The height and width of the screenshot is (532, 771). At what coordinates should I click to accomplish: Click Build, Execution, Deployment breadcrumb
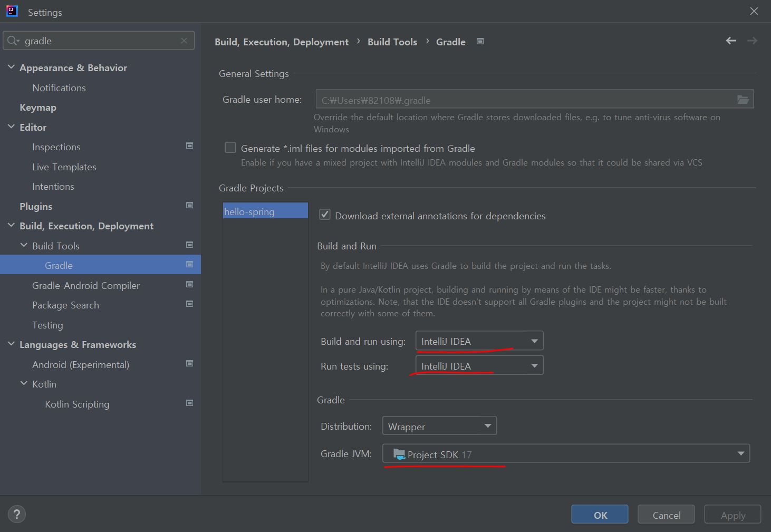(x=282, y=42)
